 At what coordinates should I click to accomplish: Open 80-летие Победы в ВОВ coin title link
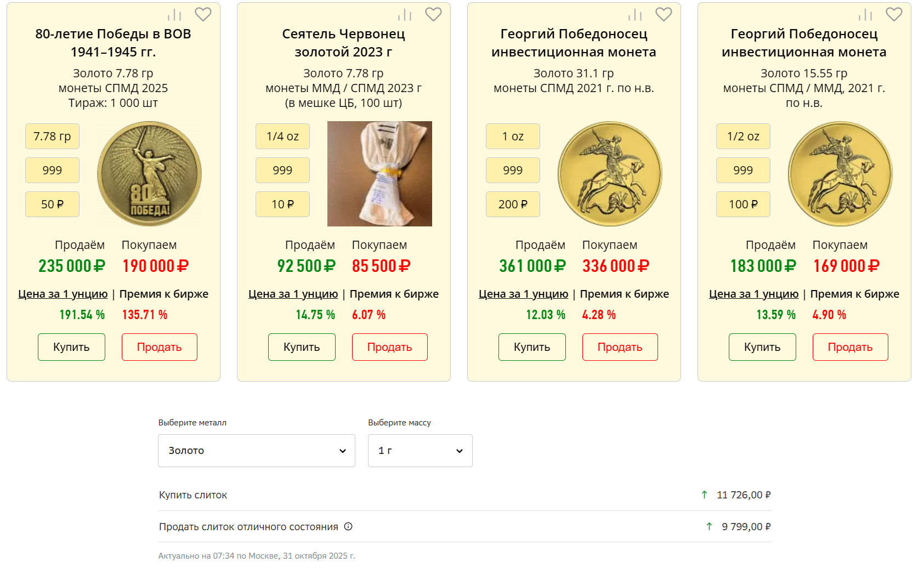(113, 43)
